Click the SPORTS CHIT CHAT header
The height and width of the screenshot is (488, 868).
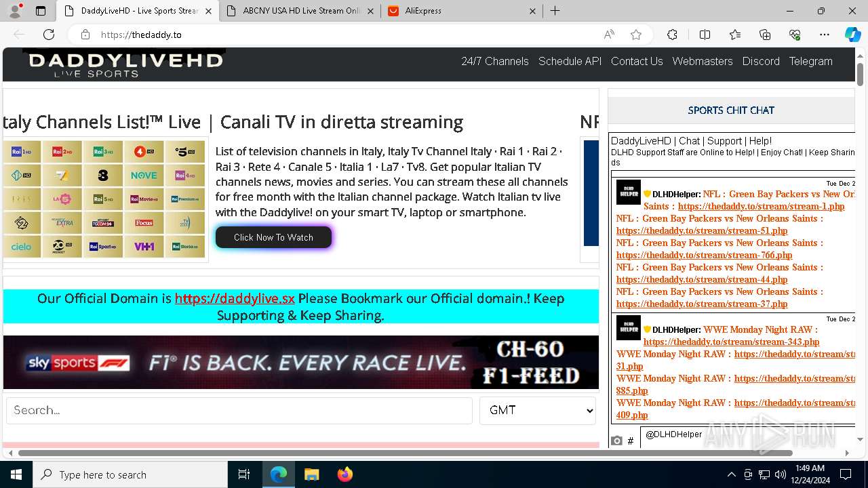[731, 110]
